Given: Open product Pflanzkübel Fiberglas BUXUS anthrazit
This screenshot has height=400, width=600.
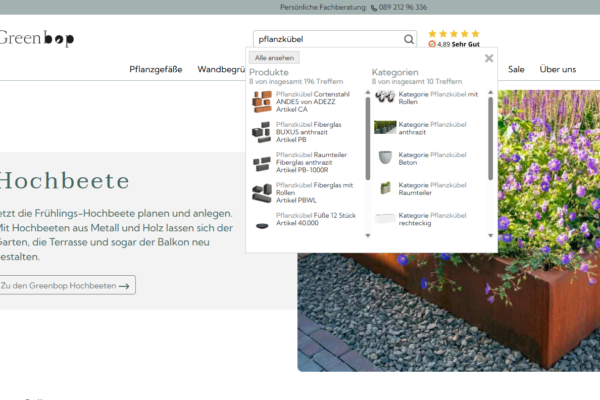Looking at the screenshot, I should pos(309,132).
